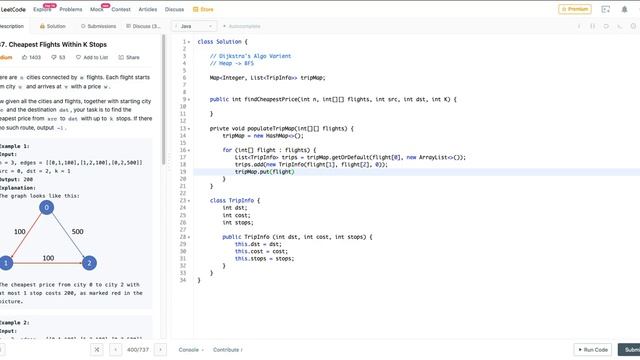
Task: Collapse the code fold at line 28
Action: pos(189,237)
